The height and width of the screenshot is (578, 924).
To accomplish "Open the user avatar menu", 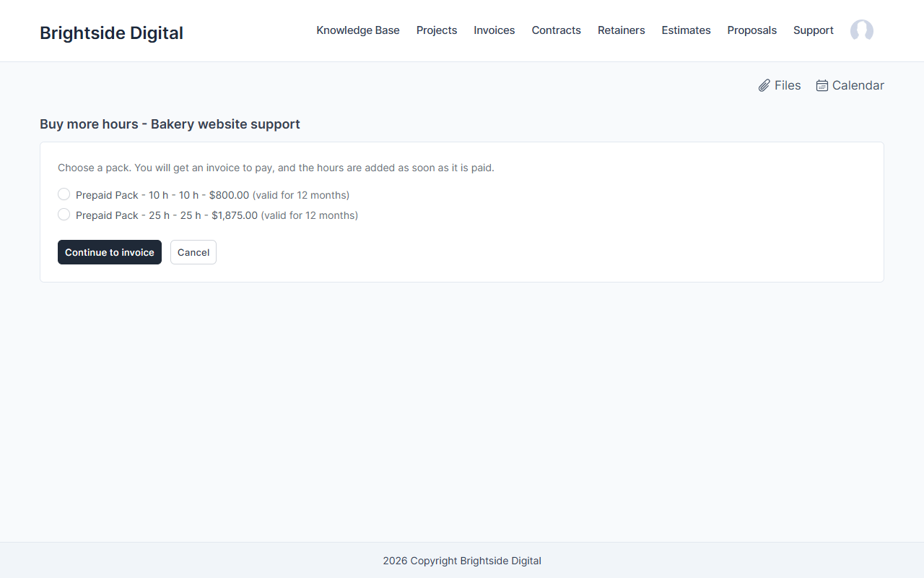I will click(862, 30).
